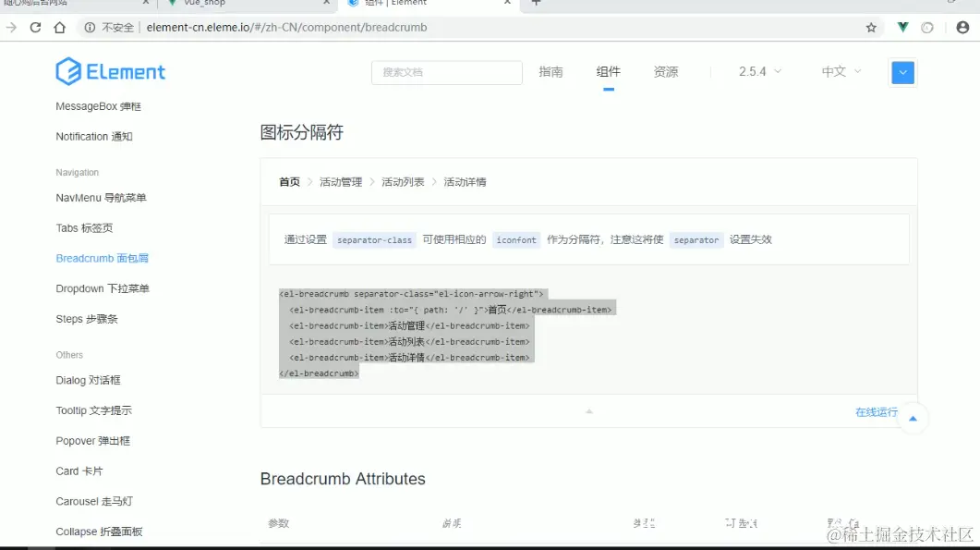The image size is (980, 550).
Task: Click the bookmark star in the address bar
Action: pos(870,28)
